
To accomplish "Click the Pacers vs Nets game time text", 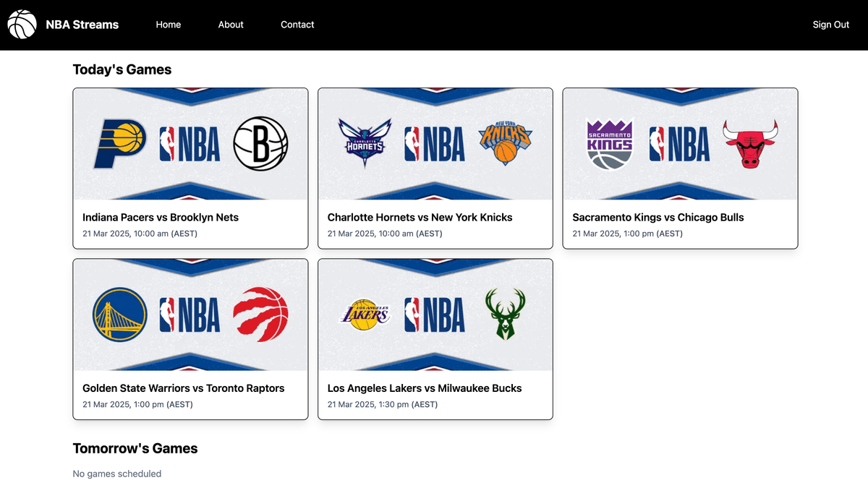I will [x=140, y=234].
